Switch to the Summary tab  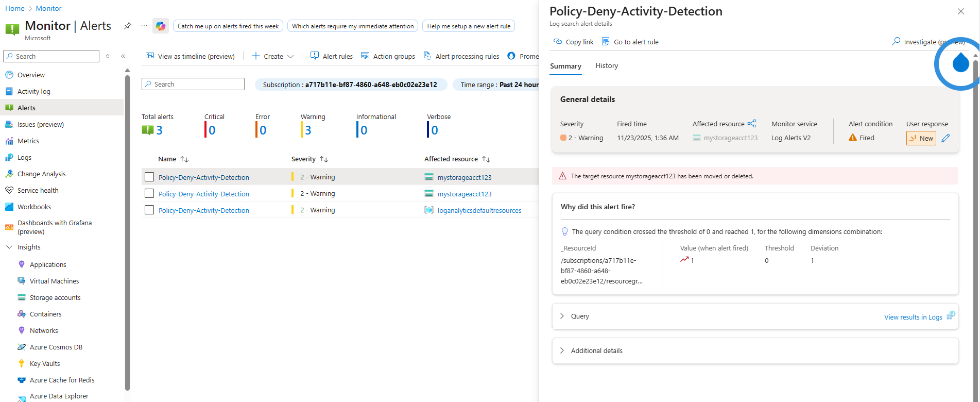click(x=565, y=66)
